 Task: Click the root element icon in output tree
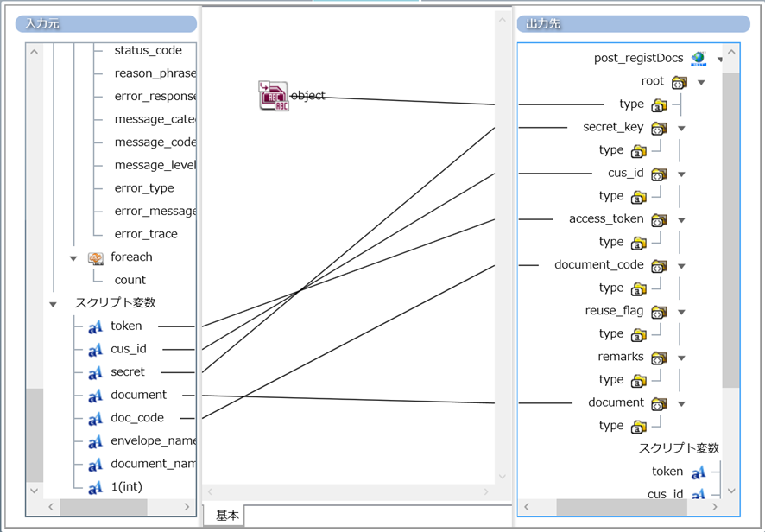(679, 82)
